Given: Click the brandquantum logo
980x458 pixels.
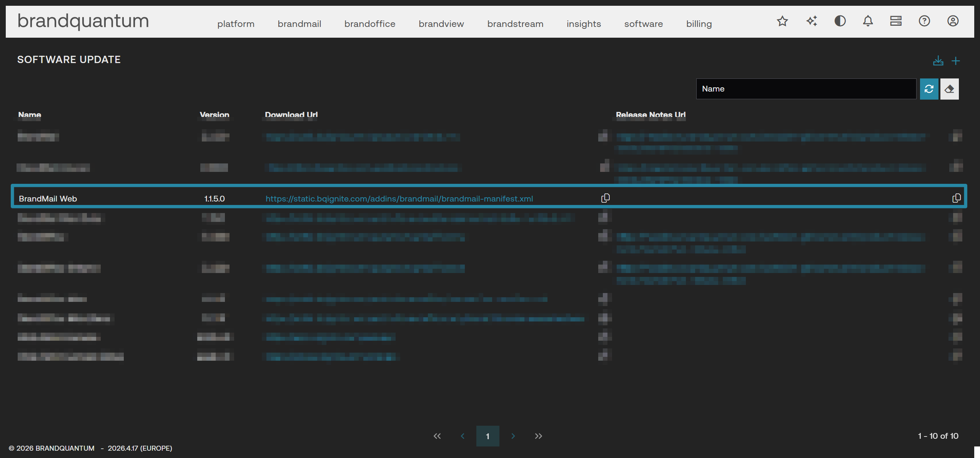Looking at the screenshot, I should 83,21.
